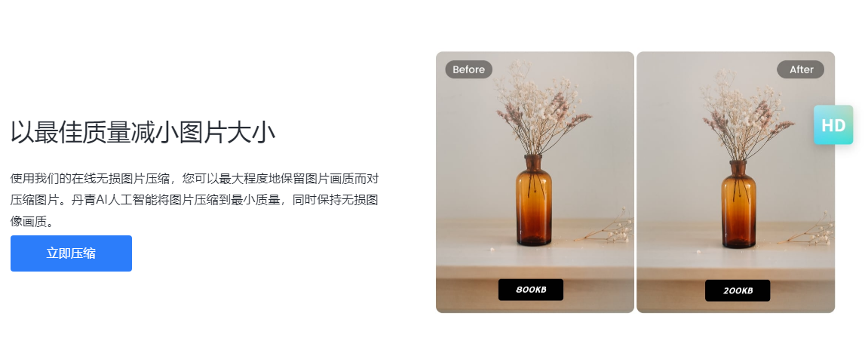Screen dimensions: 868x350
Task: Click the wooden table edge in Before image
Action: [x=535, y=272]
